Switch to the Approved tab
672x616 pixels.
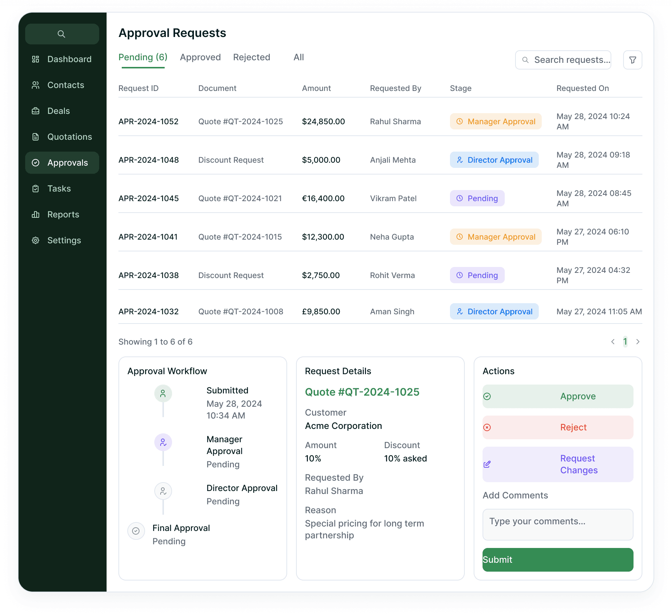(200, 57)
